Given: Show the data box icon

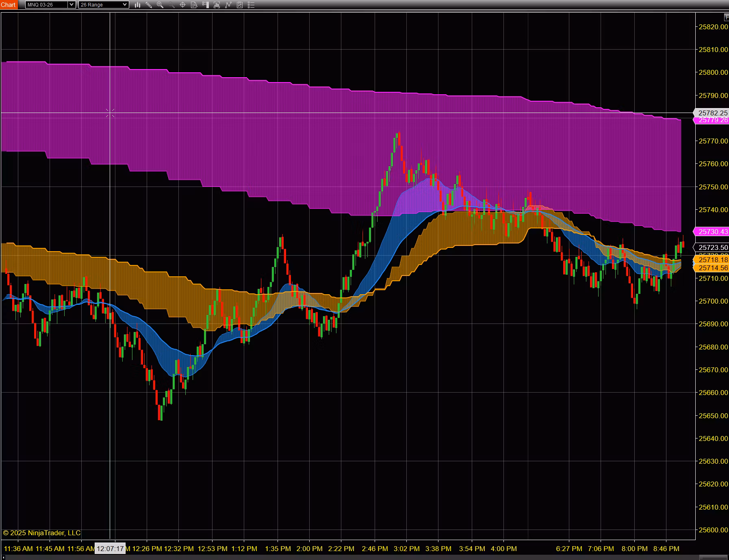Looking at the screenshot, I should click(194, 5).
